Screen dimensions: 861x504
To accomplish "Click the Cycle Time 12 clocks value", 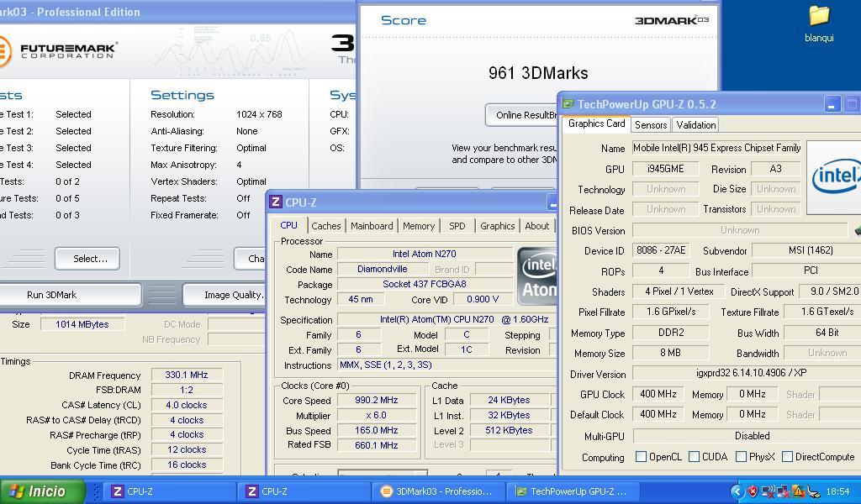I will [187, 449].
